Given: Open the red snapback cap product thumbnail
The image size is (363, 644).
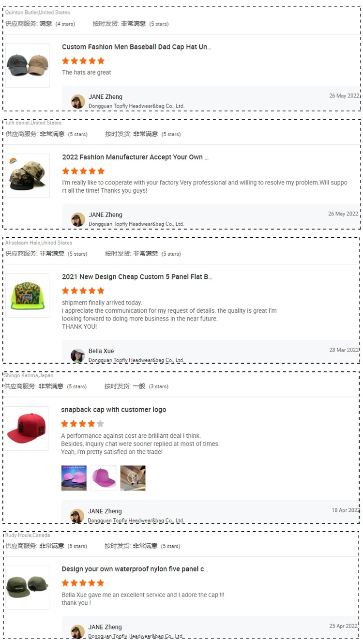Looking at the screenshot, I should pyautogui.click(x=27, y=428).
